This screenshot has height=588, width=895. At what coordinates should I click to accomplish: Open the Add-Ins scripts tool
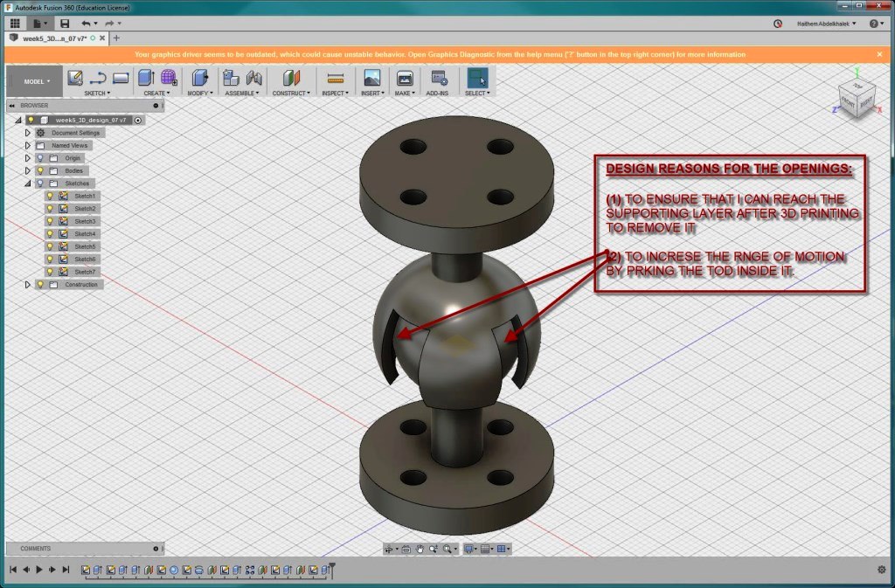click(x=439, y=78)
